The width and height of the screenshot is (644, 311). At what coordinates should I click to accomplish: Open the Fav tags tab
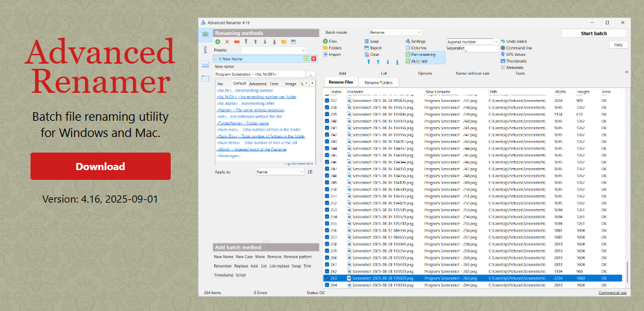(x=221, y=84)
